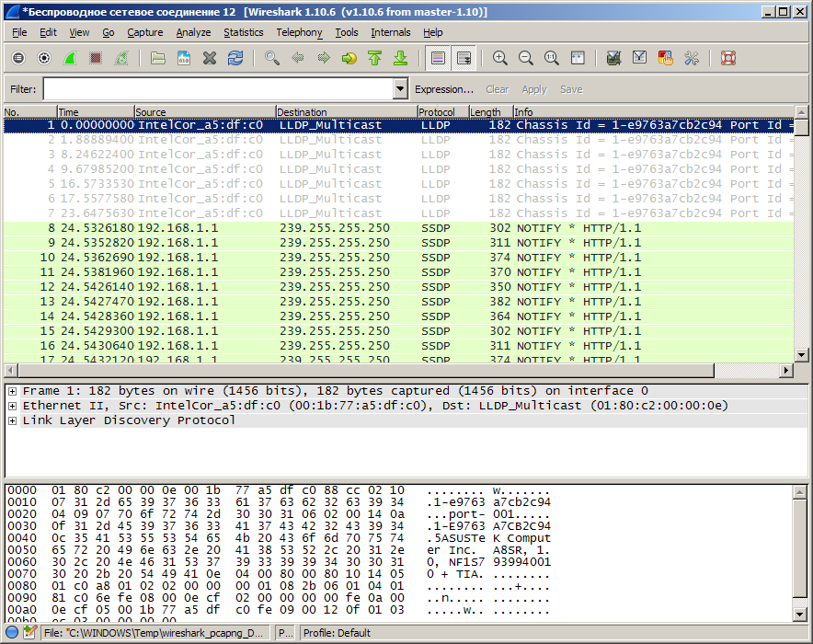Open expert info from status bar
The image size is (813, 644).
tap(12, 632)
